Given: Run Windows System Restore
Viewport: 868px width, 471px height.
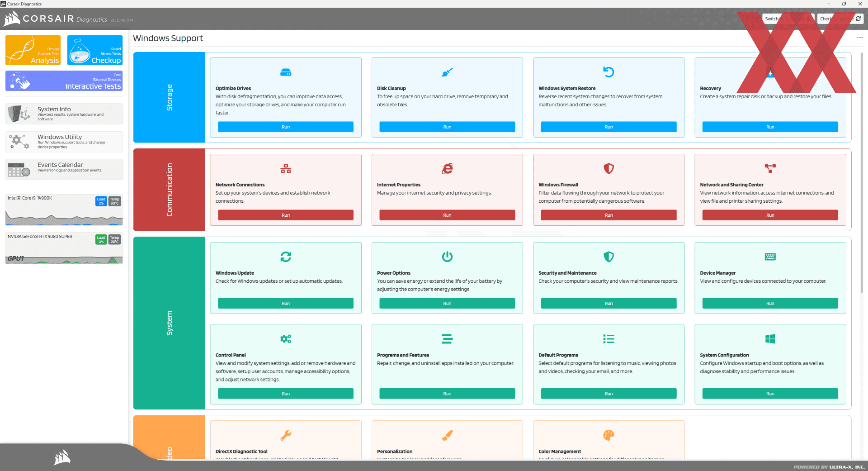Looking at the screenshot, I should (609, 127).
